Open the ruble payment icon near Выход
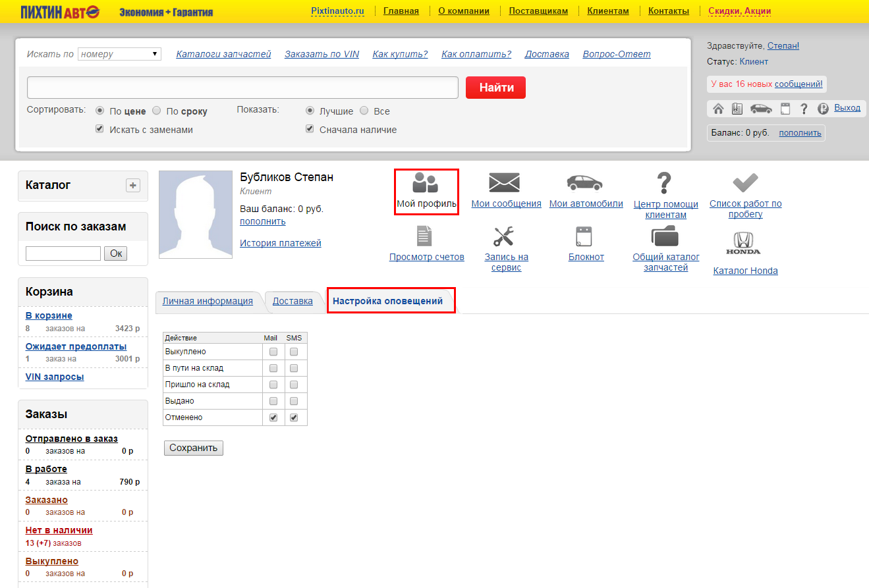The width and height of the screenshot is (869, 588). pos(823,109)
